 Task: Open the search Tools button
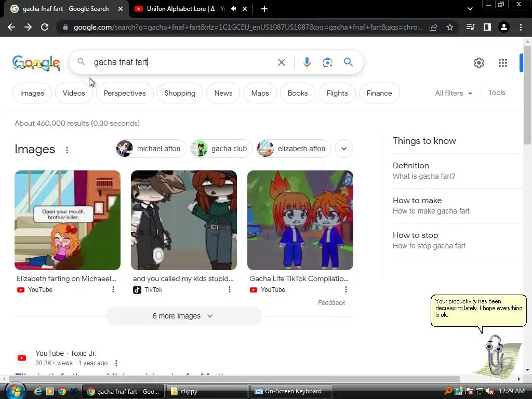tap(497, 92)
